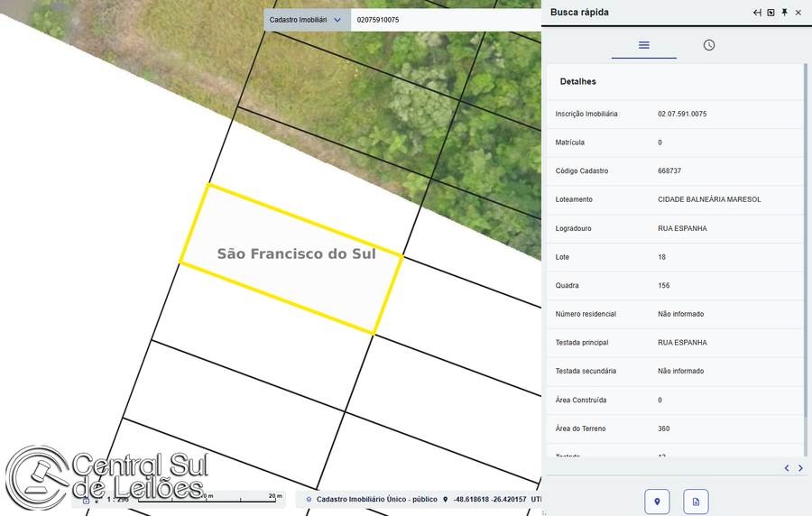Click the Área do Terreno value 360
812x516 pixels.
pyautogui.click(x=664, y=428)
